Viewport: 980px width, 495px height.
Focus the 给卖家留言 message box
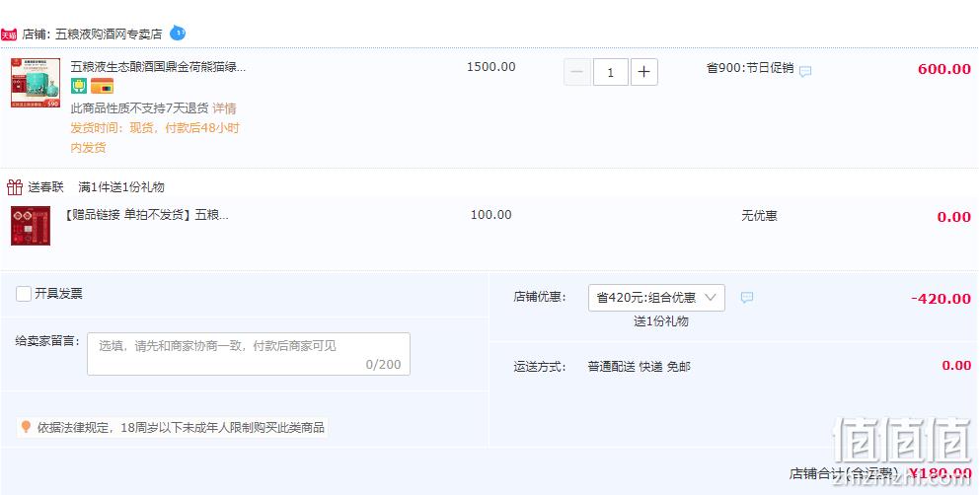click(x=248, y=354)
